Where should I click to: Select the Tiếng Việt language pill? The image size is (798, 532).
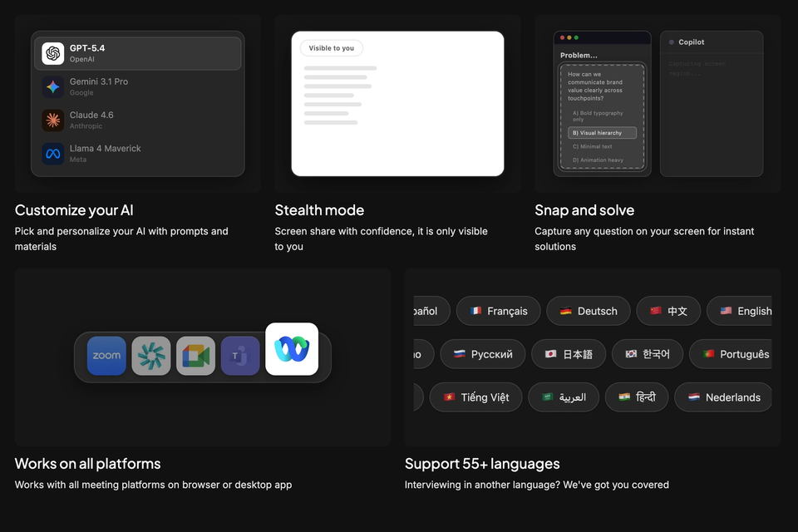[475, 397]
